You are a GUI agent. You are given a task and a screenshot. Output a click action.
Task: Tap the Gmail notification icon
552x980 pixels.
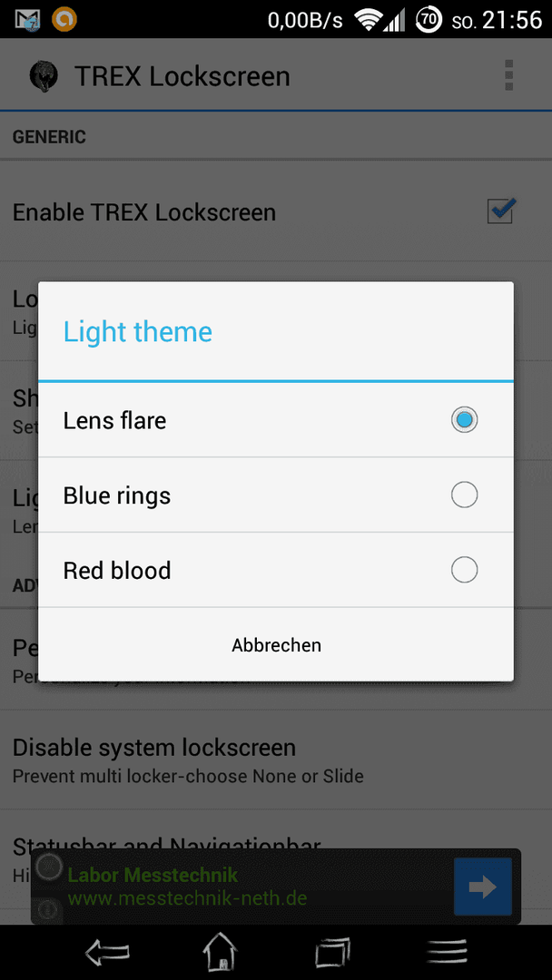coord(28,20)
